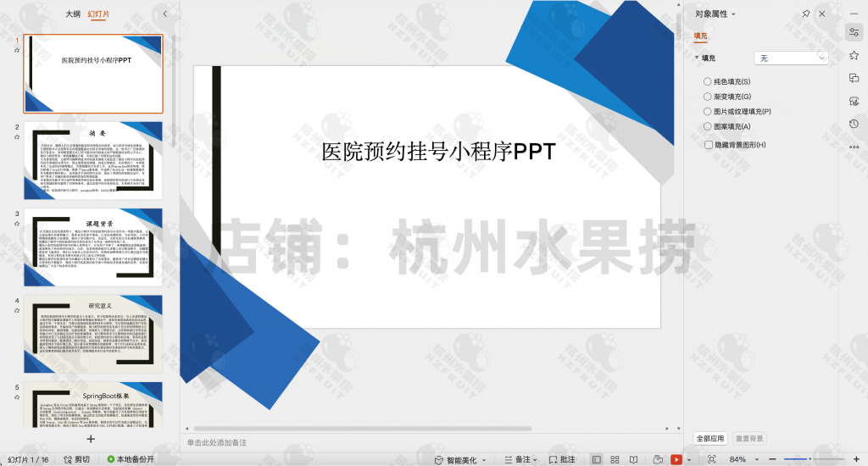
Task: Collapse the 填充 section triangle
Action: coord(697,58)
